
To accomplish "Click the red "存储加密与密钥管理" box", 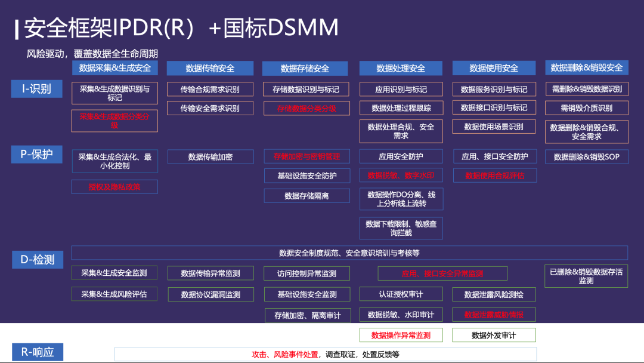I will click(307, 156).
